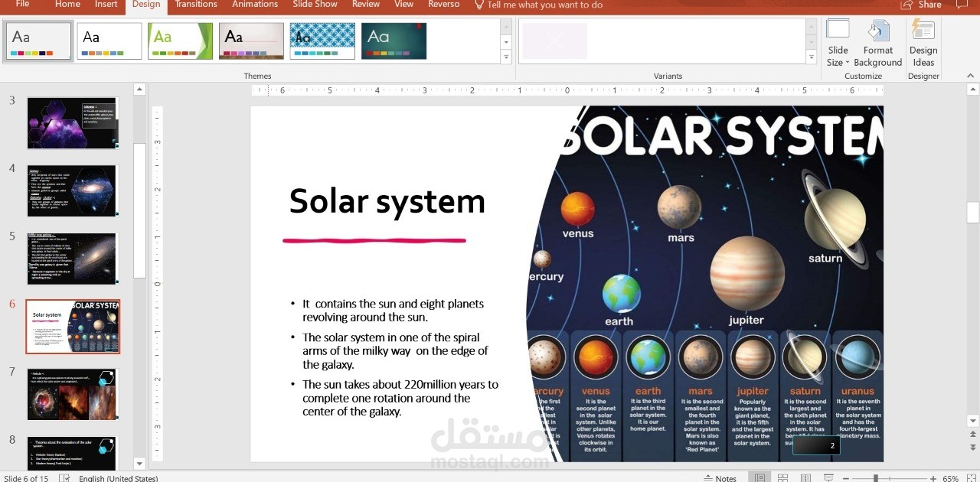980x482 pixels.
Task: Select the faded variant thumbnail in Variants
Action: 555,41
